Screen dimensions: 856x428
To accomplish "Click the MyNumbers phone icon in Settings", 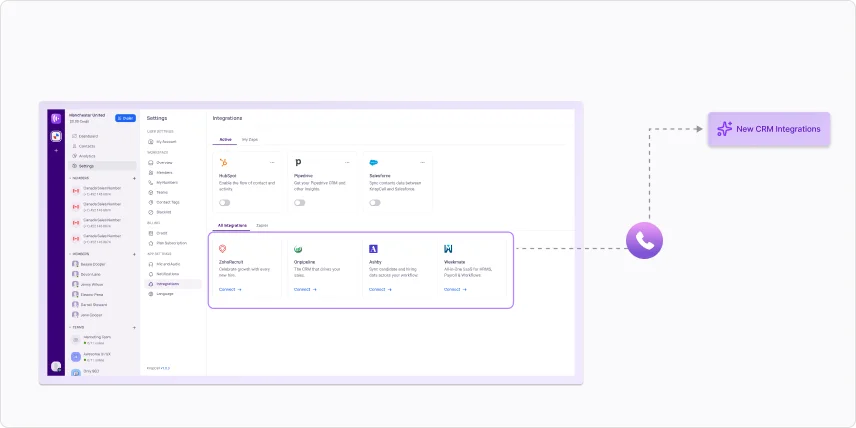I will click(x=151, y=182).
